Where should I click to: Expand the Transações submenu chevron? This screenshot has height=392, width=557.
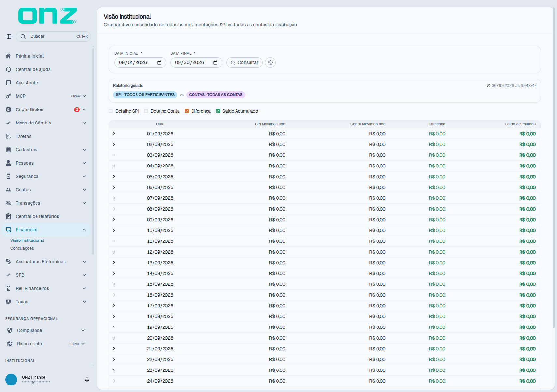coord(84,203)
